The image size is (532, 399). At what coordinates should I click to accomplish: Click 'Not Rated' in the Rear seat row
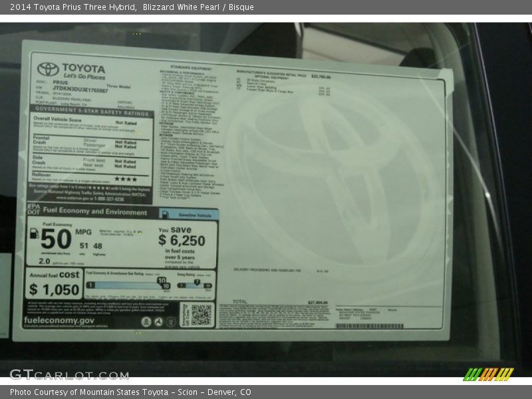(x=125, y=166)
